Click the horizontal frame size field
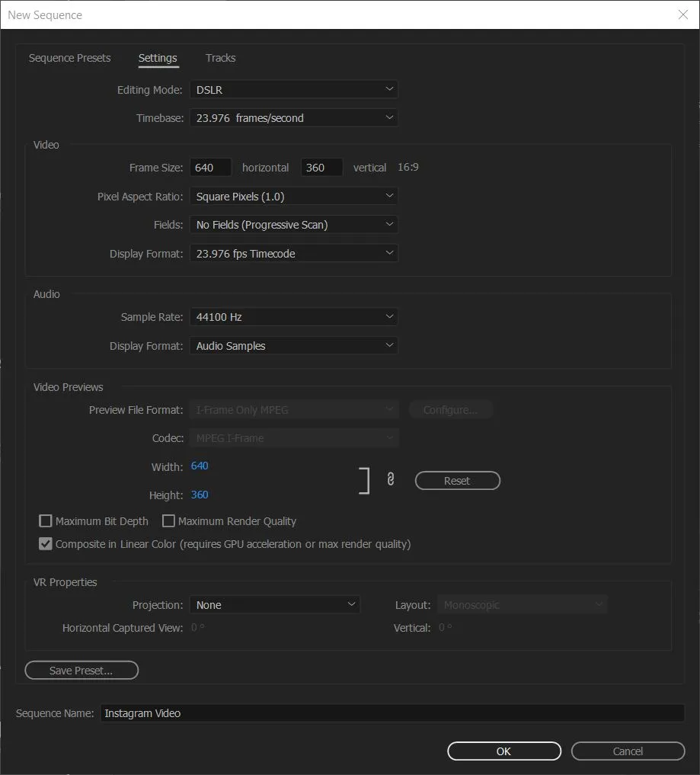 click(210, 168)
